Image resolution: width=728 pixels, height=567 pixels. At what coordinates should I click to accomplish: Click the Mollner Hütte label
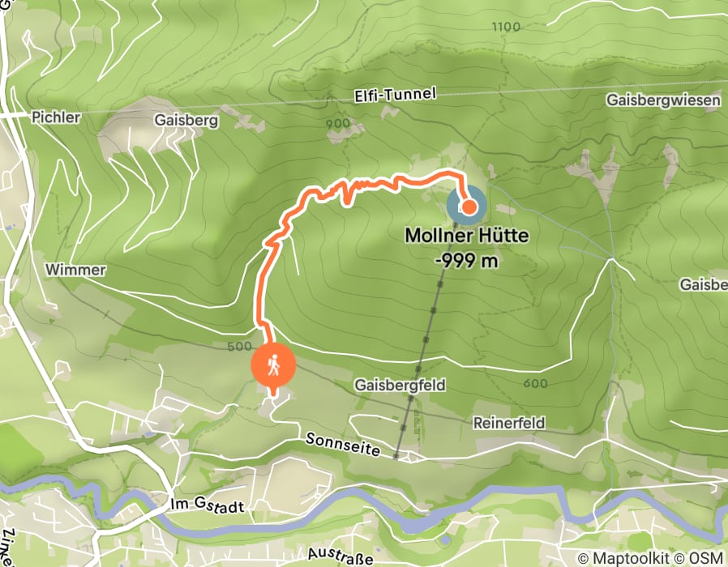coord(467,236)
